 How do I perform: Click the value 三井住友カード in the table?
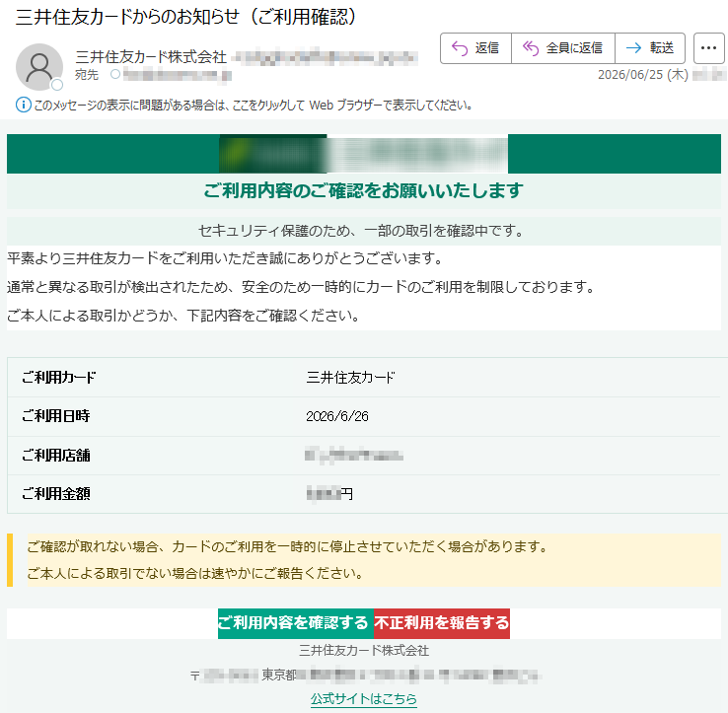pyautogui.click(x=350, y=378)
